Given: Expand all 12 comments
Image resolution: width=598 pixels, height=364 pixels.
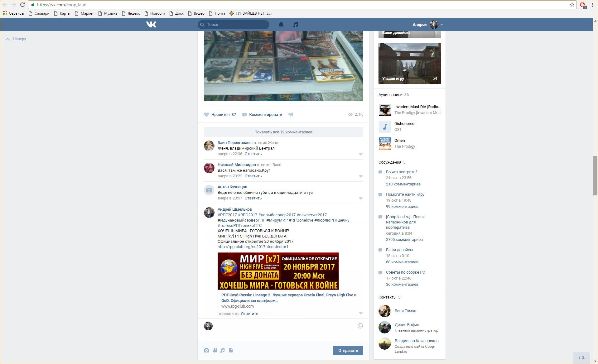Looking at the screenshot, I should (x=283, y=132).
